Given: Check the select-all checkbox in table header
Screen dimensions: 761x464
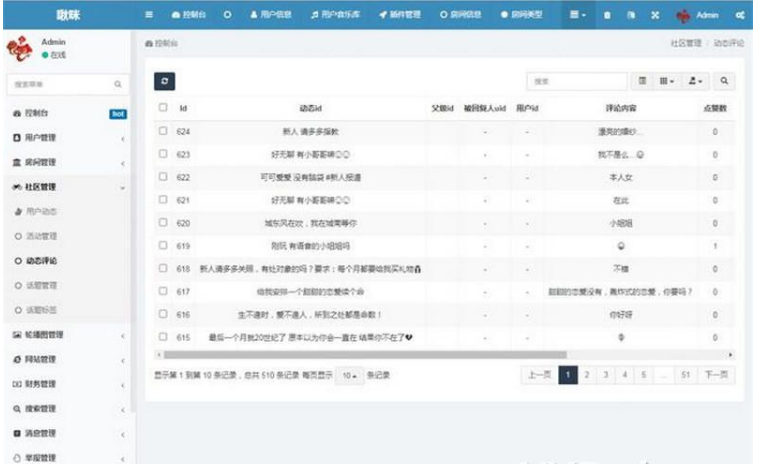Looking at the screenshot, I should [x=164, y=107].
